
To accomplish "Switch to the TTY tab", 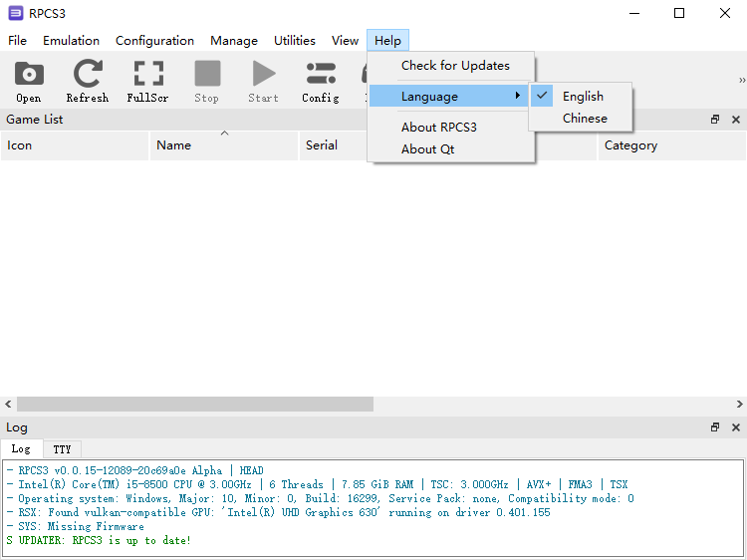I will tap(62, 449).
